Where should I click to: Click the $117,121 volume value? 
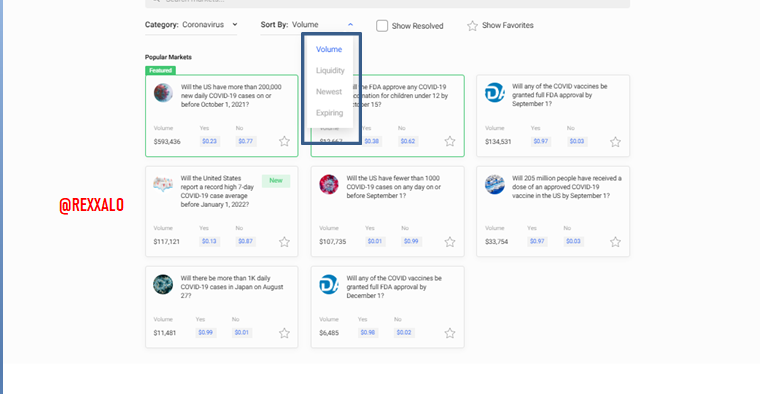coord(167,242)
